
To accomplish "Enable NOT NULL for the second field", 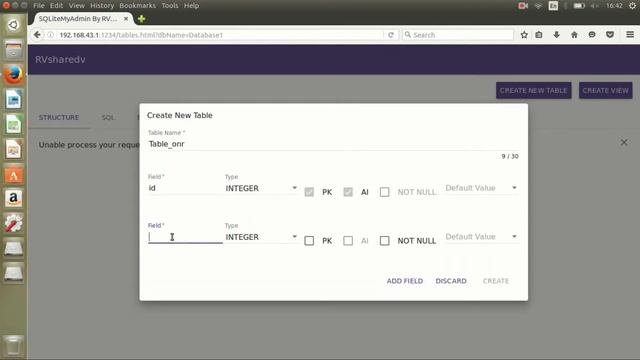I will [x=384, y=241].
